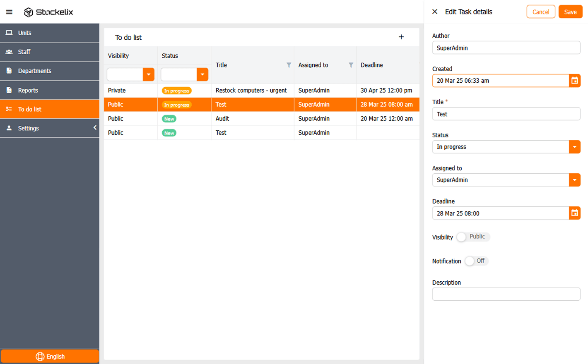Click the globe icon next to English

pyautogui.click(x=40, y=356)
